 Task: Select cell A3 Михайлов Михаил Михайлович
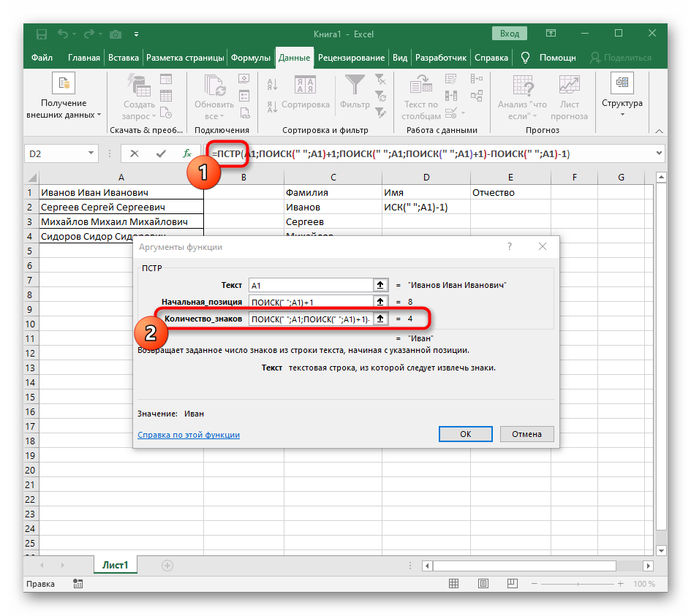tap(121, 221)
